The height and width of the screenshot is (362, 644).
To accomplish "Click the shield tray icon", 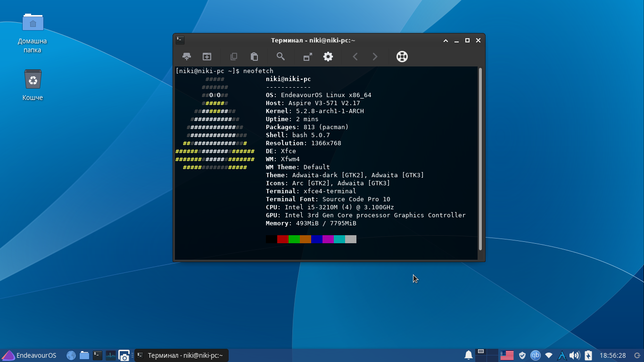I will 522,355.
